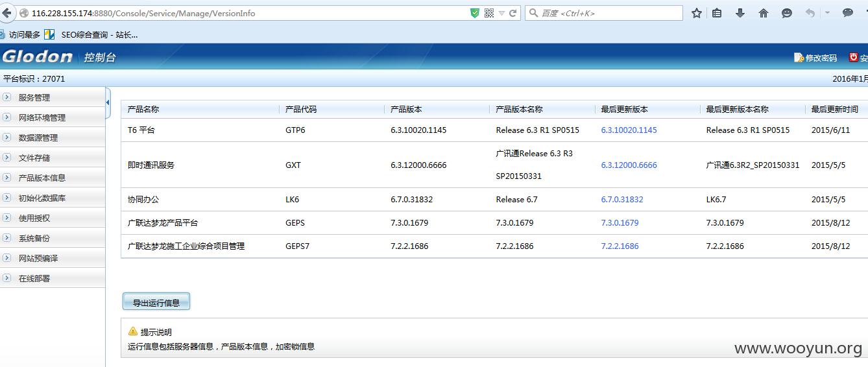Bookmark page with the star icon
This screenshot has height=367, width=868.
(697, 13)
